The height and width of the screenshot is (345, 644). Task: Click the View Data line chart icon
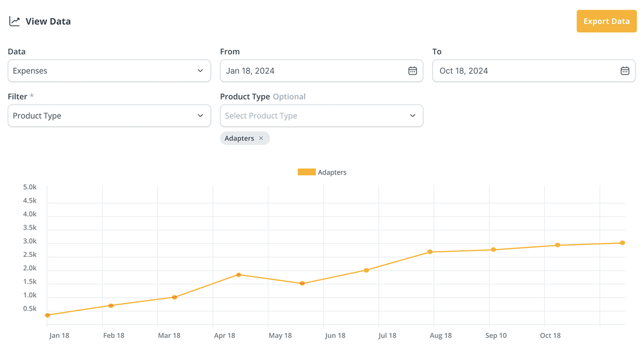point(14,21)
